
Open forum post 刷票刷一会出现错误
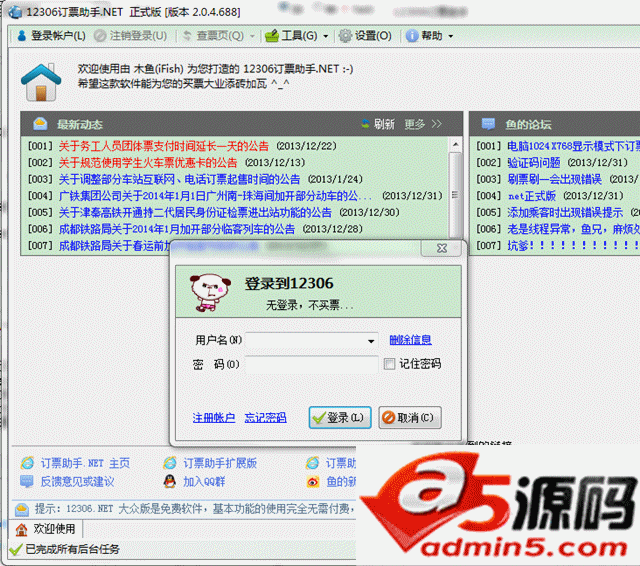click(x=554, y=179)
